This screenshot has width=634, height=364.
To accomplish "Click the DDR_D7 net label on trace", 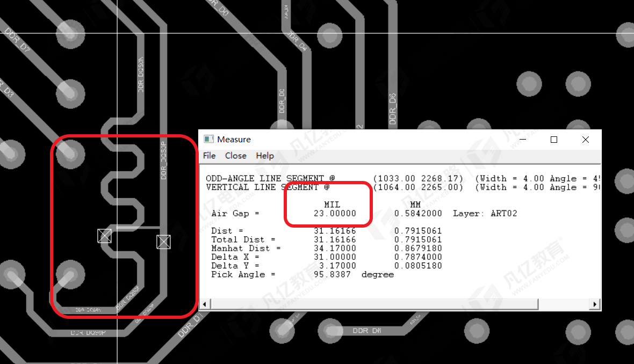I will 17,40.
